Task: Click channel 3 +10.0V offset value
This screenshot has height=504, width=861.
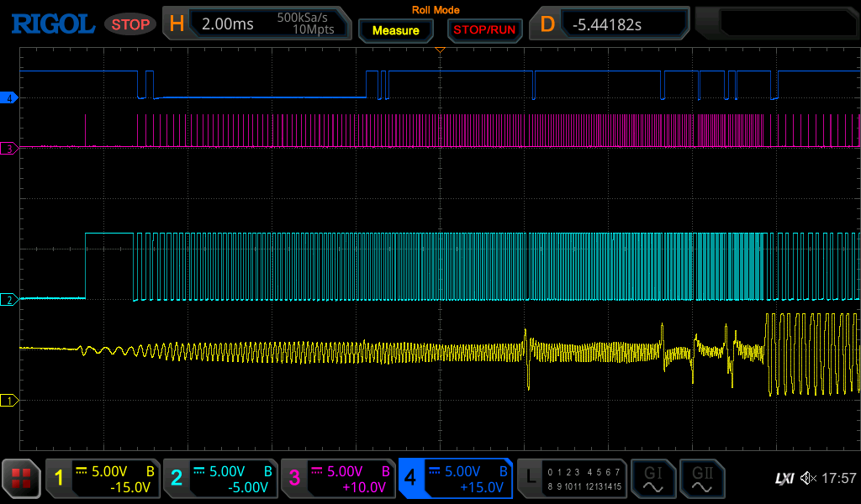Action: coord(364,487)
